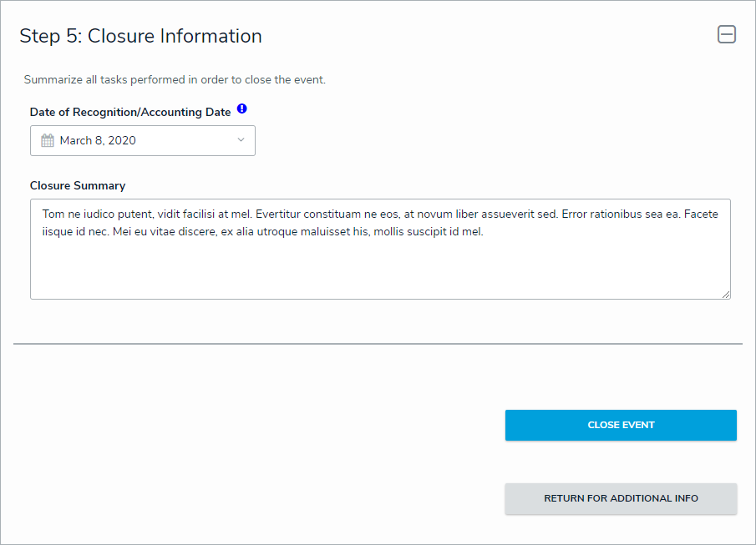The width and height of the screenshot is (756, 545).
Task: Click the Closure Summary field label
Action: 78,185
